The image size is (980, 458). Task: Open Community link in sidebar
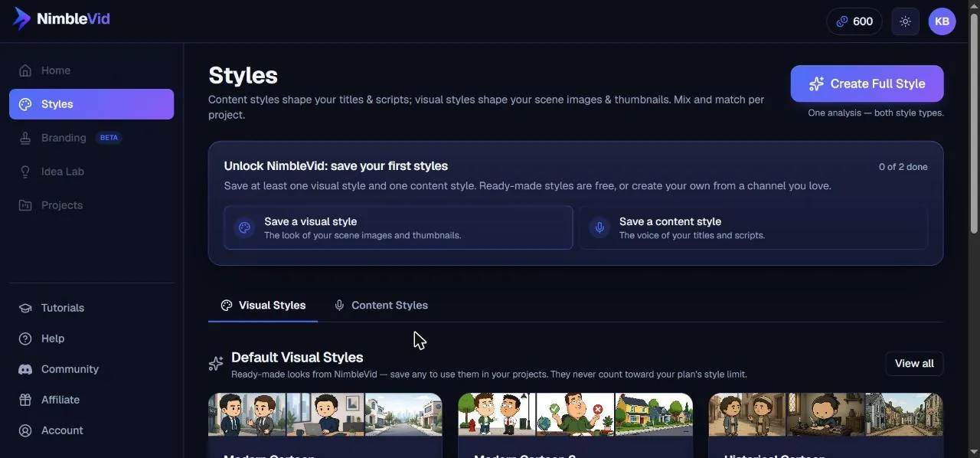click(92, 369)
